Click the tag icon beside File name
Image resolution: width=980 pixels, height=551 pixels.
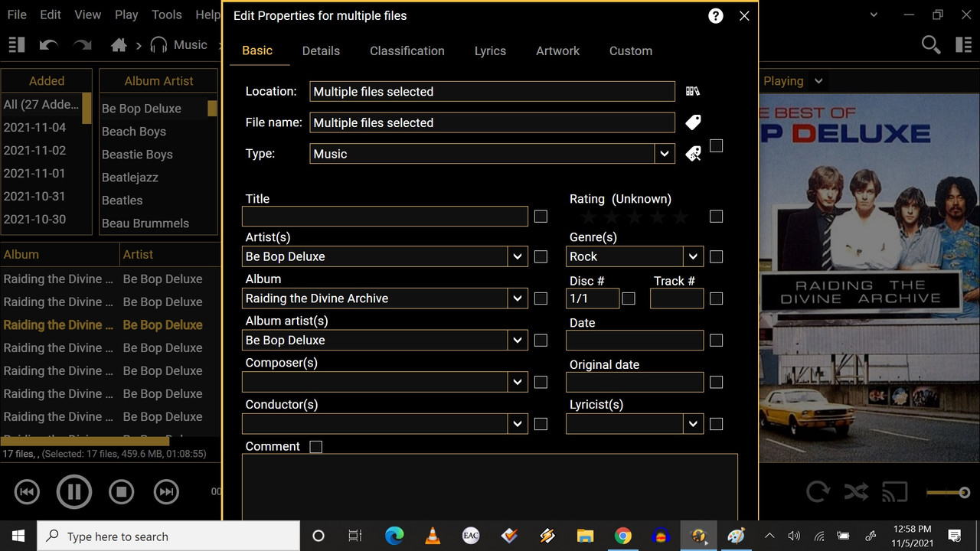(693, 122)
